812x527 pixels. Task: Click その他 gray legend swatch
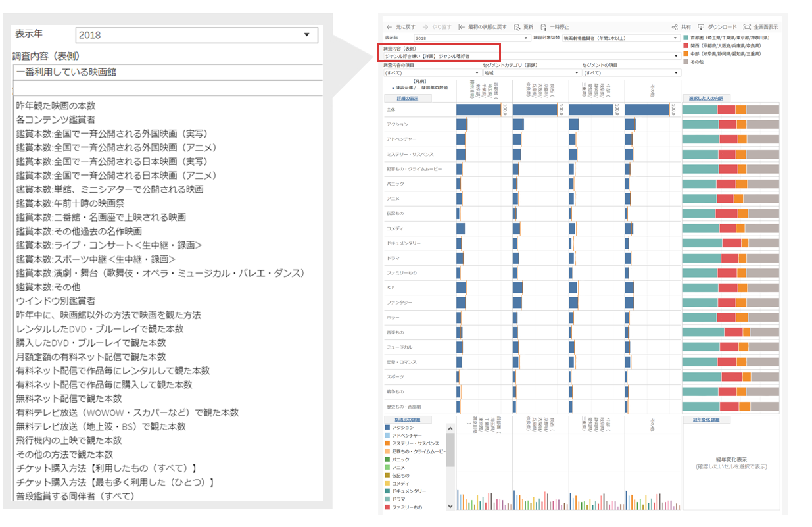(686, 61)
